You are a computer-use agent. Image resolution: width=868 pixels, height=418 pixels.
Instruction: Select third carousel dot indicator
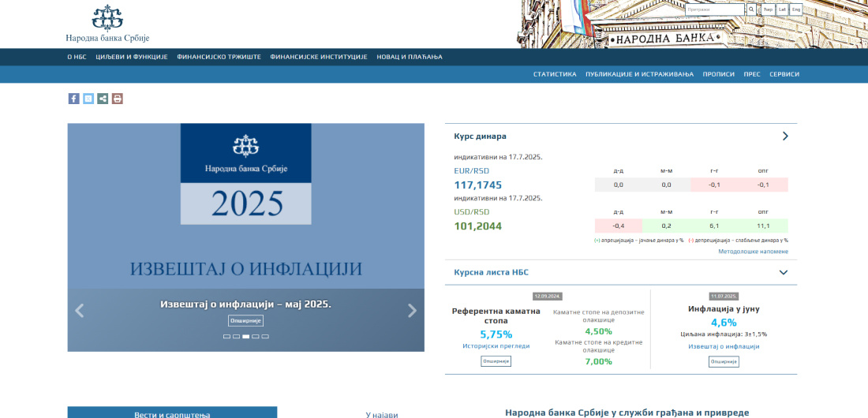(245, 337)
